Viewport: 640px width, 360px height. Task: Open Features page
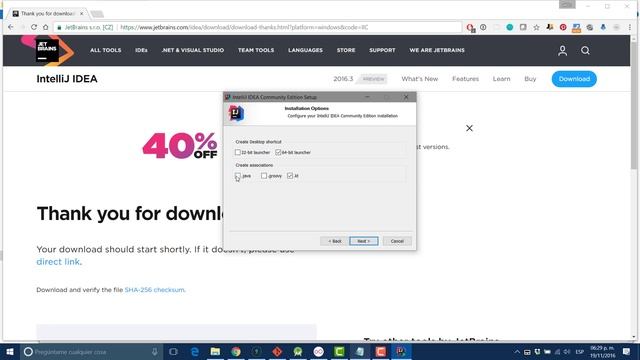pos(465,79)
